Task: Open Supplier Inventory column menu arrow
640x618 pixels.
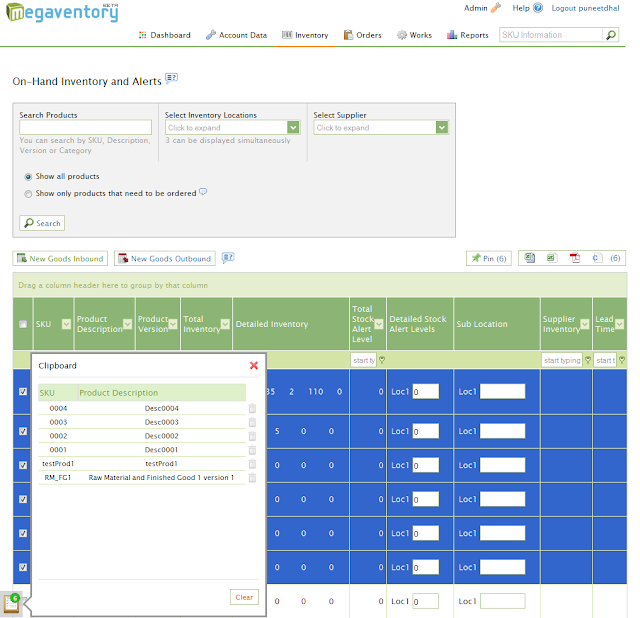Action: pos(585,324)
